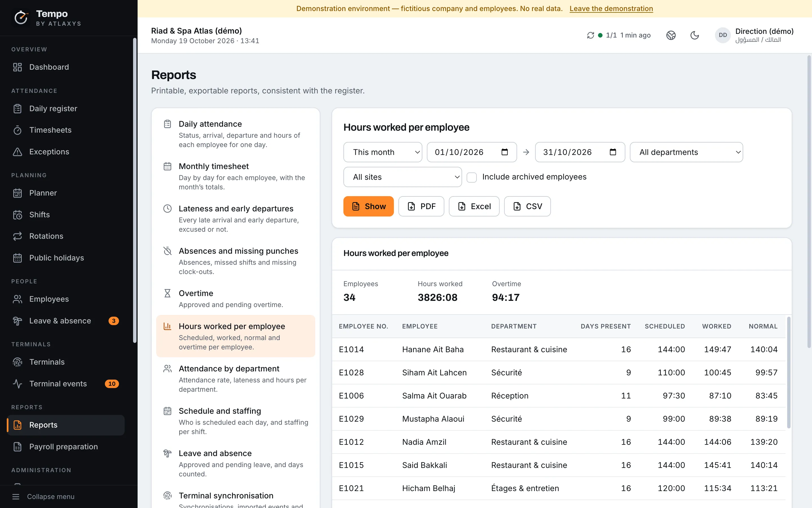This screenshot has height=508, width=812.
Task: Go to Reports in the sidebar
Action: pos(66,425)
